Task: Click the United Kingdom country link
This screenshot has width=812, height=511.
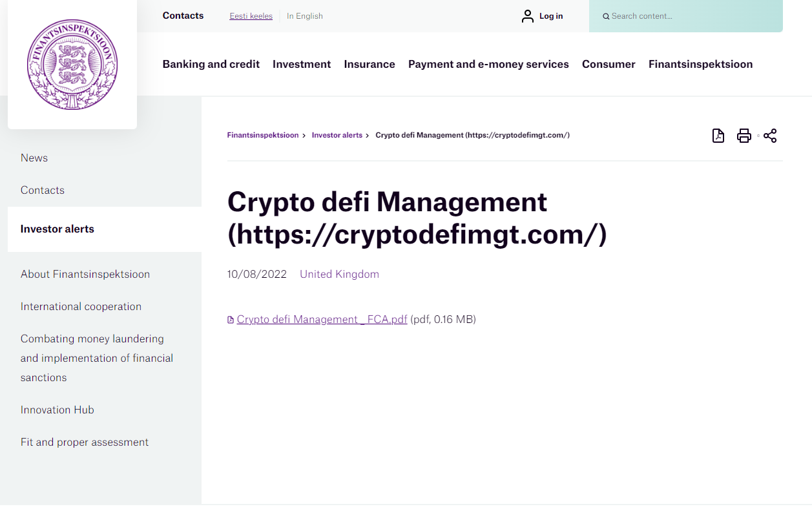Action: pos(339,274)
